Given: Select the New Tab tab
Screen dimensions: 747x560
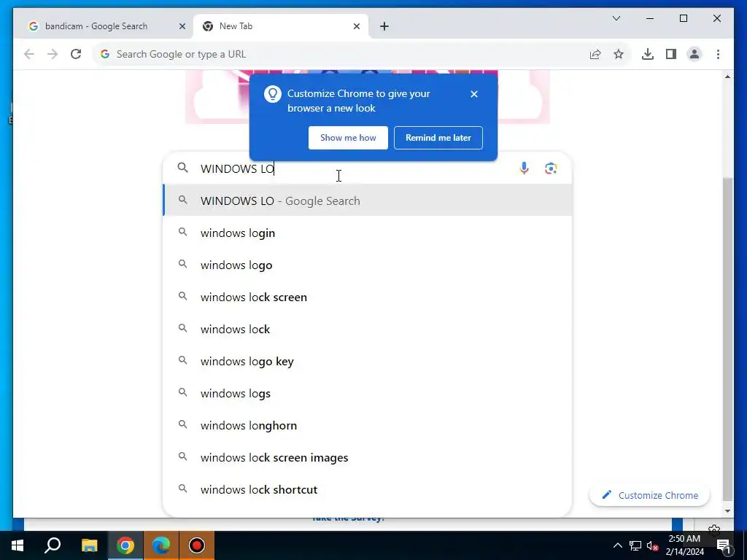Looking at the screenshot, I should pyautogui.click(x=281, y=26).
